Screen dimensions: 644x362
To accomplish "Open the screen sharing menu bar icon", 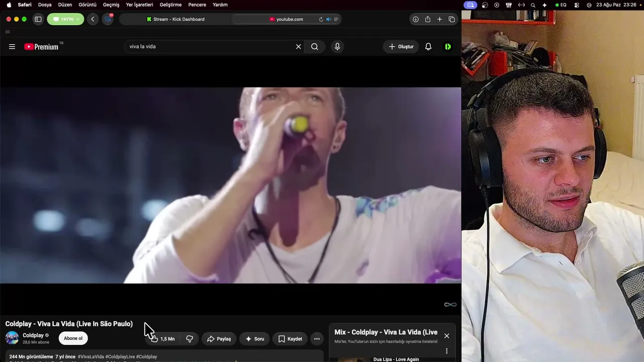I will tap(470, 5).
